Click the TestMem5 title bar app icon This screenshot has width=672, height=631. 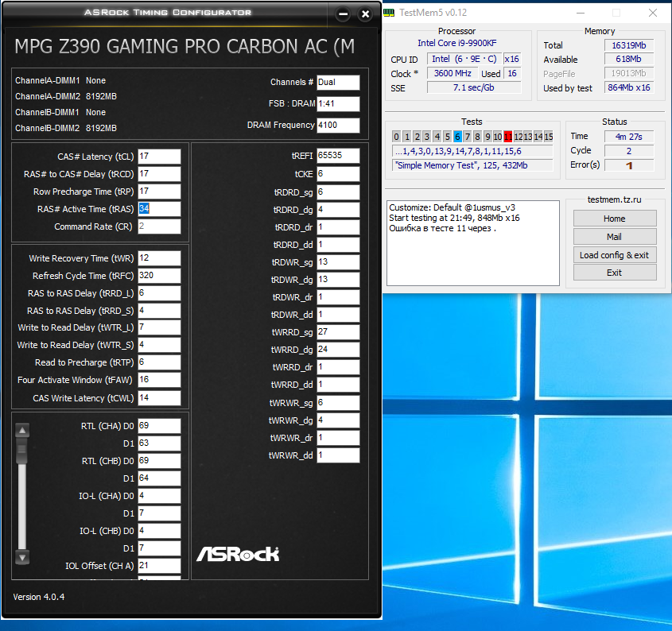(x=389, y=13)
